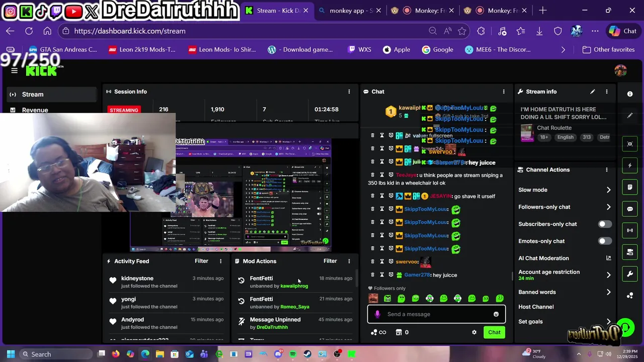Open Mod Actions Filter dropdown

330,261
